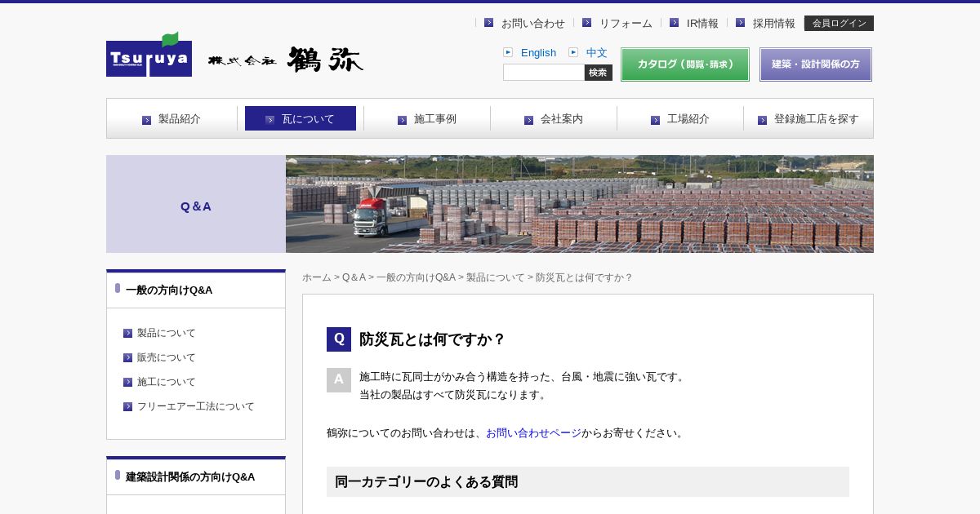Open 製品について in sidebar
Viewport: 980px width, 514px height.
[167, 333]
